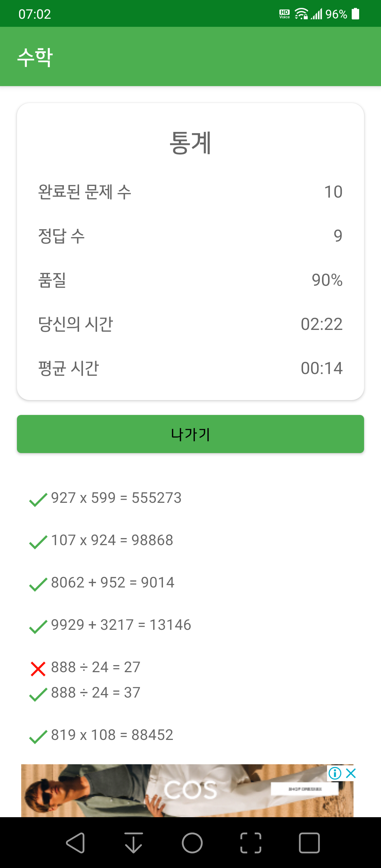381x868 pixels.
Task: Tap the ad info icon
Action: click(335, 773)
